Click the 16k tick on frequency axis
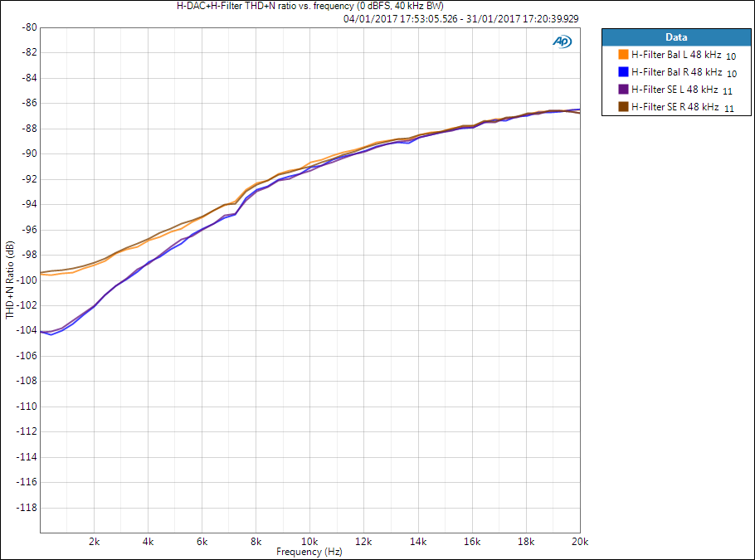The width and height of the screenshot is (755, 560). (x=472, y=542)
